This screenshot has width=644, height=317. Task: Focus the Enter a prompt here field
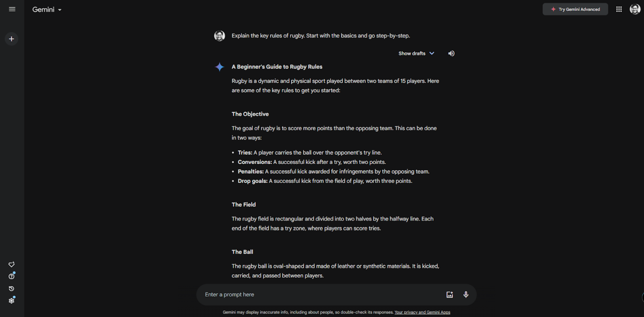(319, 294)
